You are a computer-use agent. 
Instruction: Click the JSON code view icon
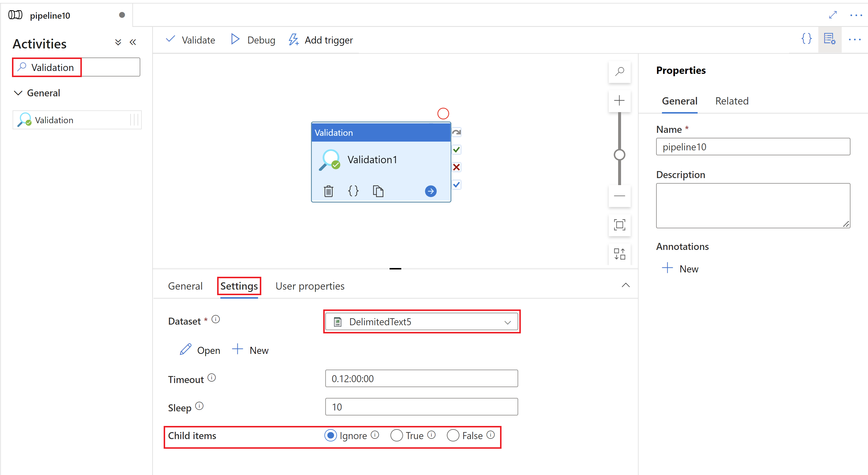tap(807, 40)
